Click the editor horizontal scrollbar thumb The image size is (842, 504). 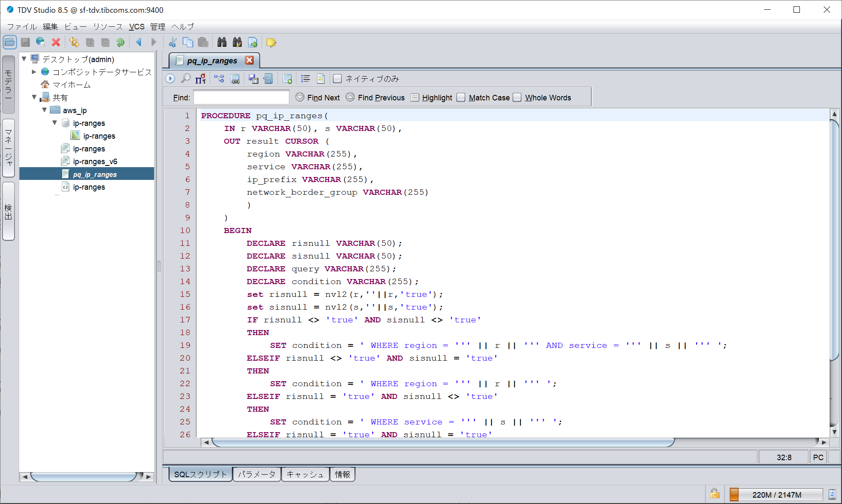tap(444, 442)
